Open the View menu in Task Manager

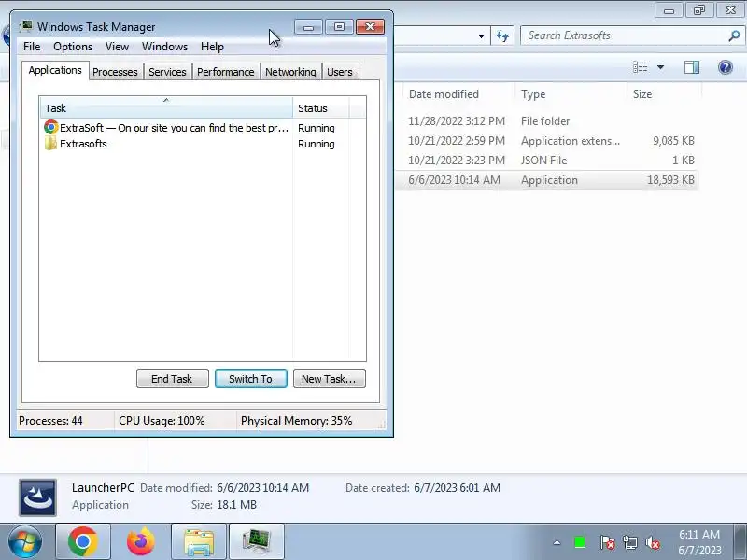(x=117, y=47)
